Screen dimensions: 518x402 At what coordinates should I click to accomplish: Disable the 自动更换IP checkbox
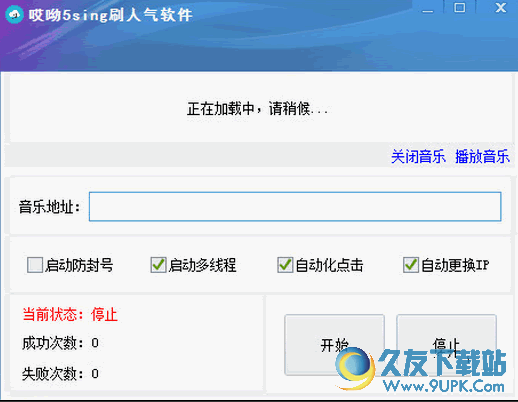411,265
